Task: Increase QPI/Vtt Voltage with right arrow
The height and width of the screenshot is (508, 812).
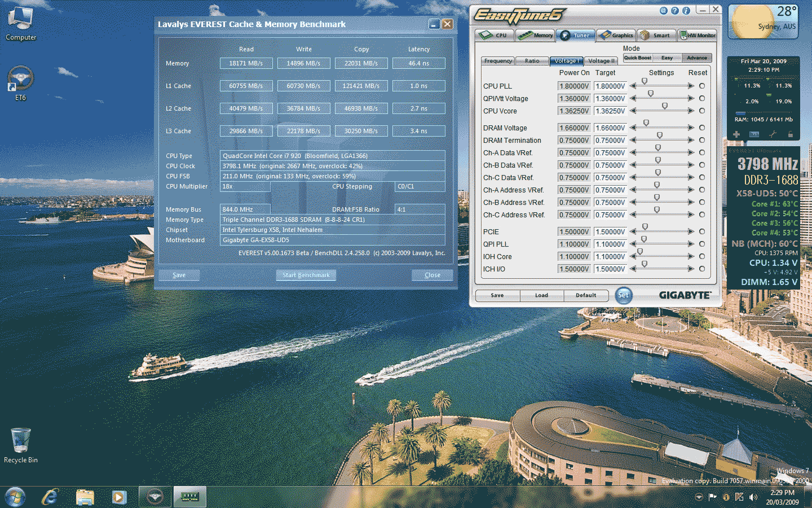Action: click(691, 98)
